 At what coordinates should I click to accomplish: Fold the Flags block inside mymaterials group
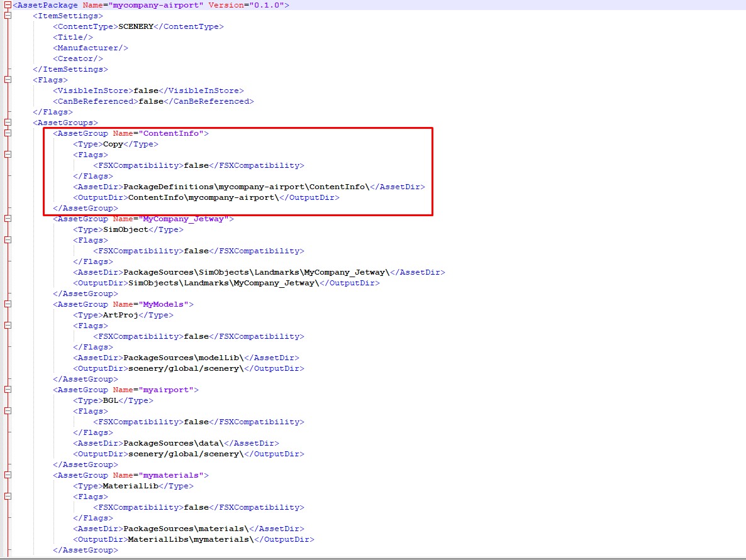pos(8,497)
